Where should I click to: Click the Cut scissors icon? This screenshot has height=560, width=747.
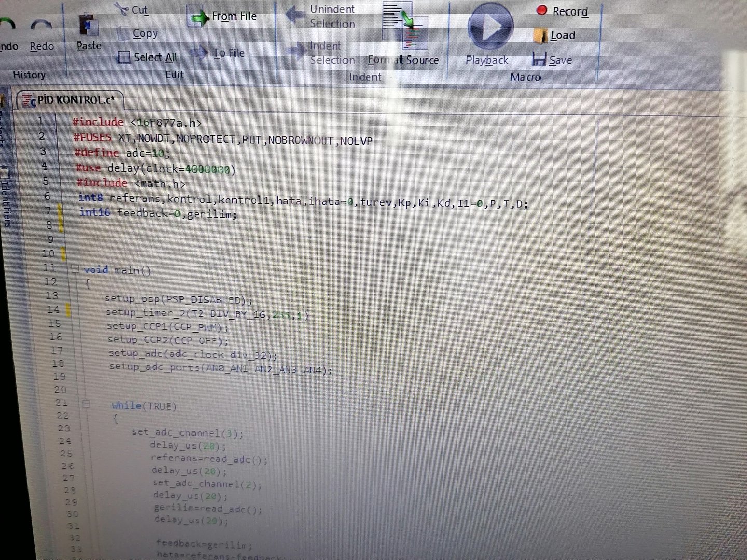pyautogui.click(x=121, y=9)
